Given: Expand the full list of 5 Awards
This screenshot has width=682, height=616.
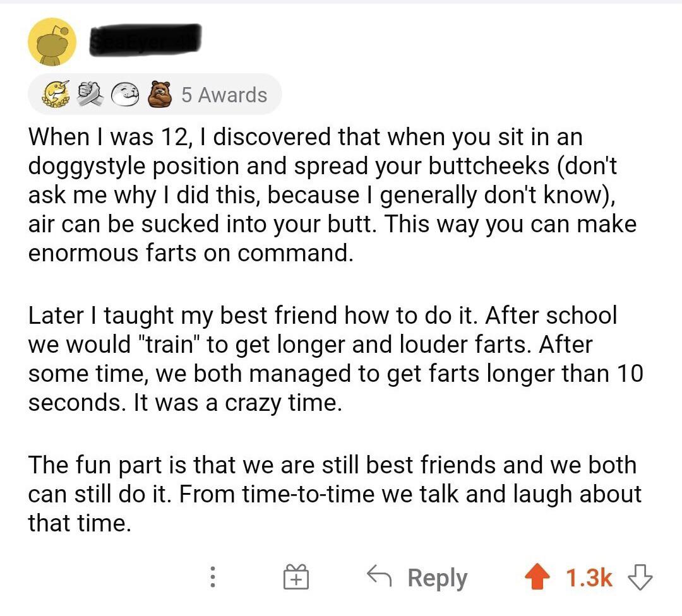Looking at the screenshot, I should coord(224,95).
